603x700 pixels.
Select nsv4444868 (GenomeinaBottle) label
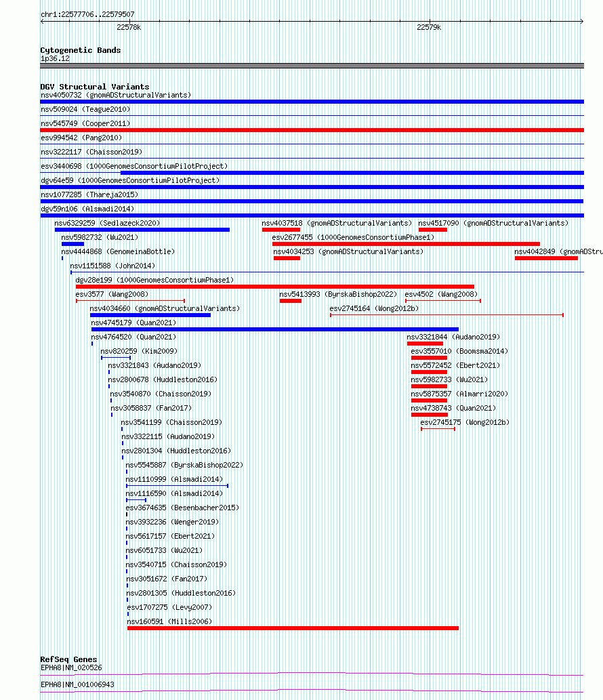118,252
